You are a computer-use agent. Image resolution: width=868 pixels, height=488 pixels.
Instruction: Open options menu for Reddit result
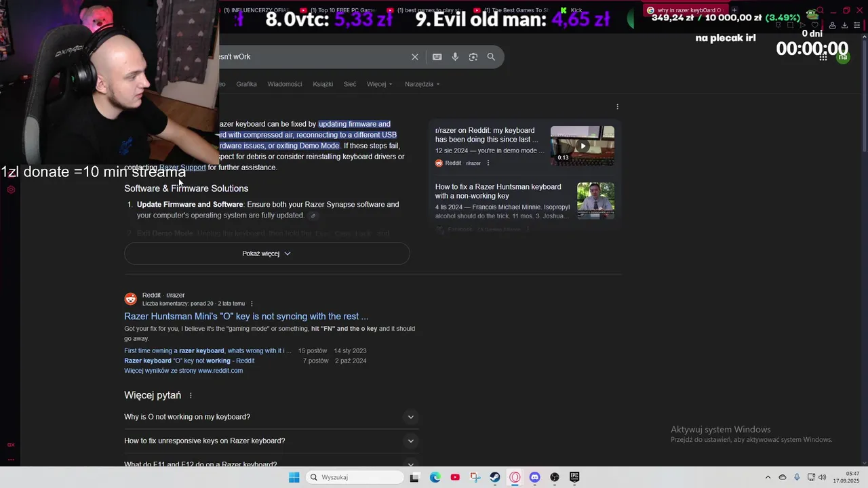pyautogui.click(x=252, y=304)
